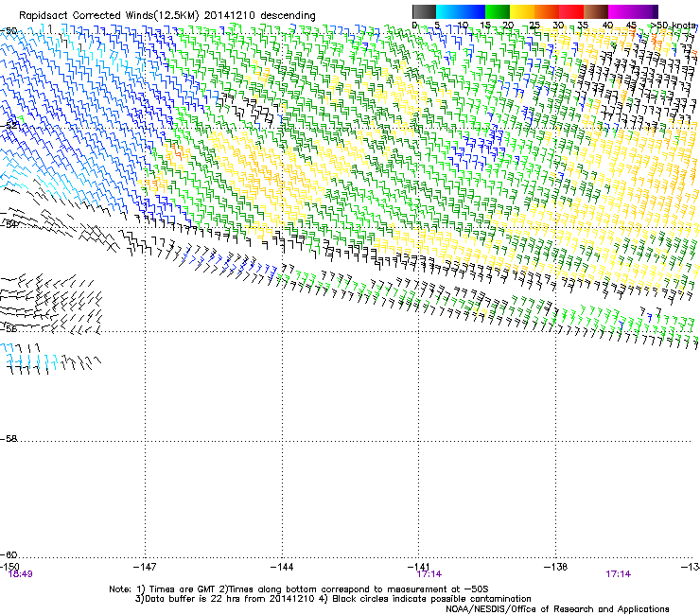Click the yellow 20-25 knots legend swatch
Viewport: 700px width, 615px height.
(x=522, y=11)
